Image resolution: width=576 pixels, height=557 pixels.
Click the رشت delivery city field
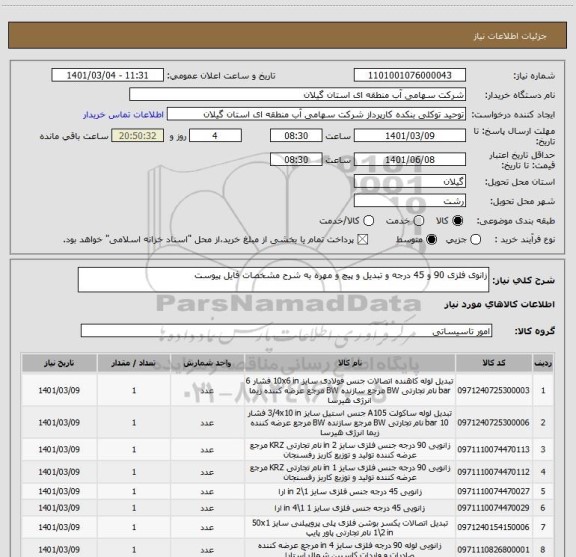point(410,201)
